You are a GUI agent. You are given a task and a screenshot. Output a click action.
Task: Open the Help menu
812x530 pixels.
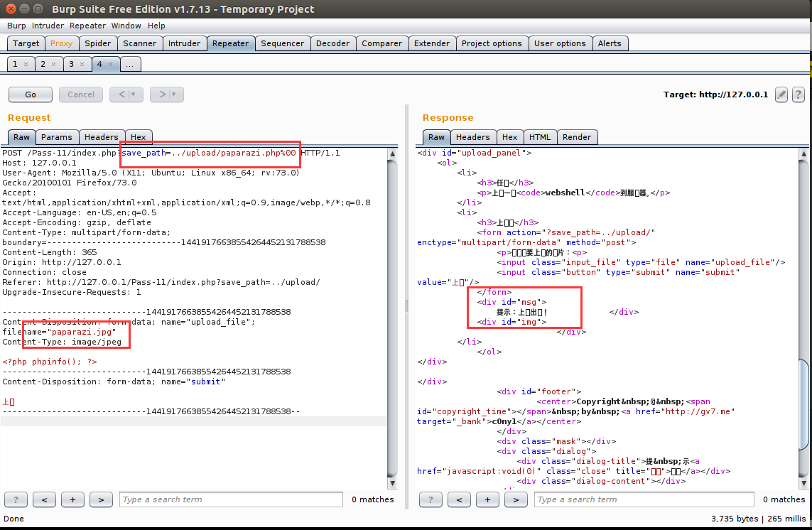[x=156, y=26]
